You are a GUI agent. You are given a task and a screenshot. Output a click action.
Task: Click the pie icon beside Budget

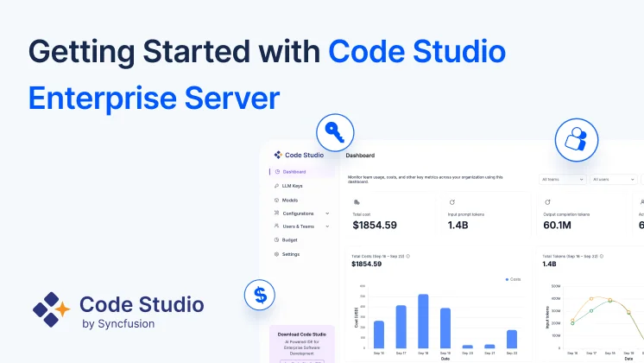tap(276, 239)
